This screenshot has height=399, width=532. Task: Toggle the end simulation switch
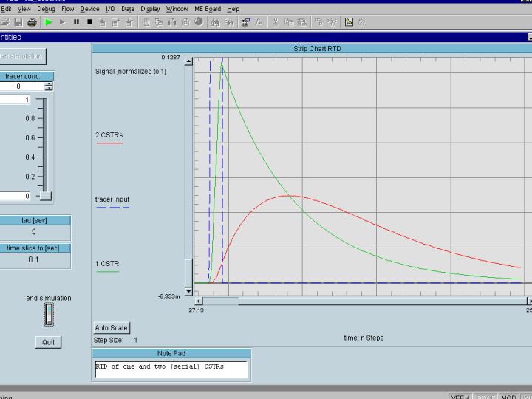point(49,316)
